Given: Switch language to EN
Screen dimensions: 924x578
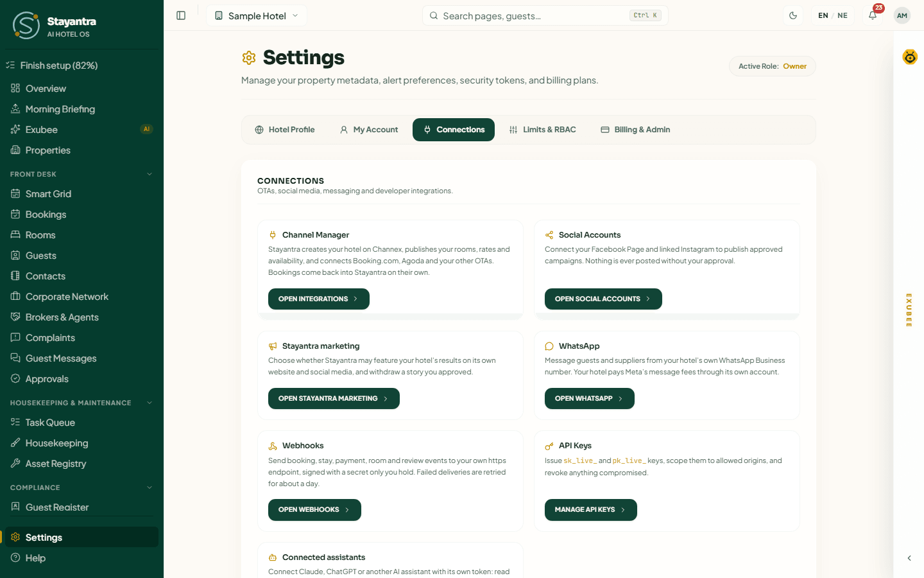Looking at the screenshot, I should [823, 15].
